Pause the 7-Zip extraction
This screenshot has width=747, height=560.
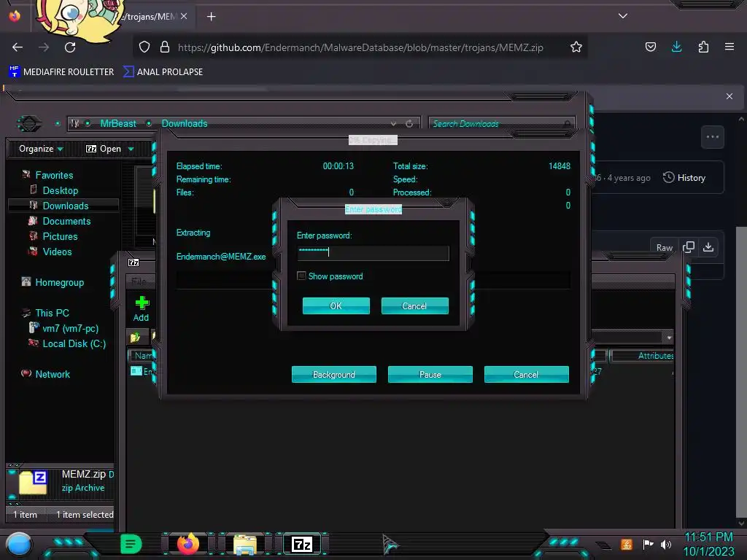[x=430, y=374]
